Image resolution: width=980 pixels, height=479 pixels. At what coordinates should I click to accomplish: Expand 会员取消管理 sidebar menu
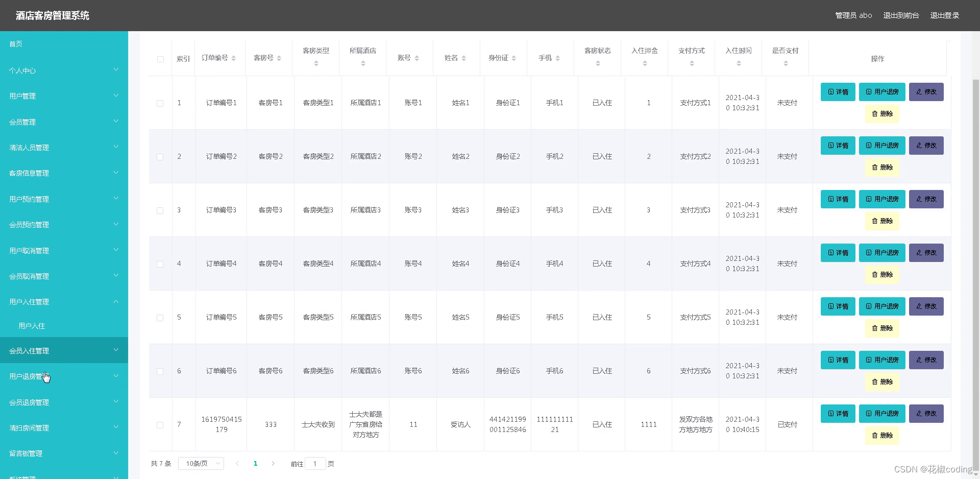(x=64, y=276)
